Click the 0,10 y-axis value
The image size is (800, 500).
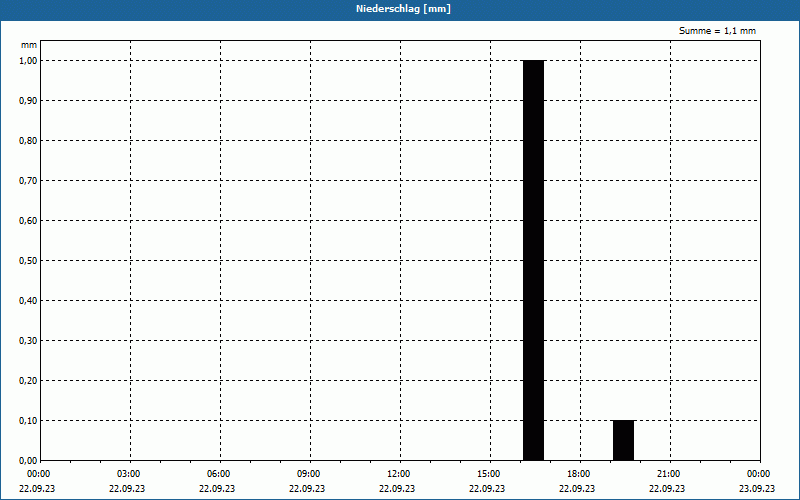[29, 421]
